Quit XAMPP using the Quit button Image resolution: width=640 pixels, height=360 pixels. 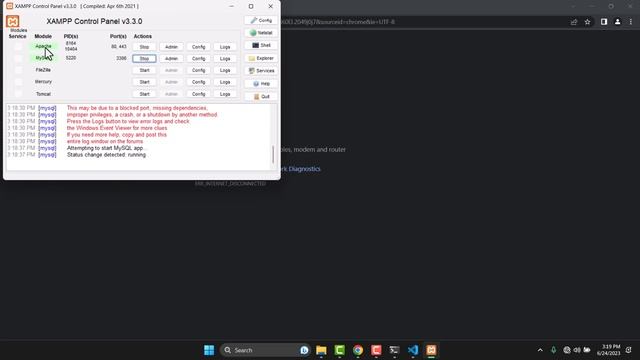261,96
